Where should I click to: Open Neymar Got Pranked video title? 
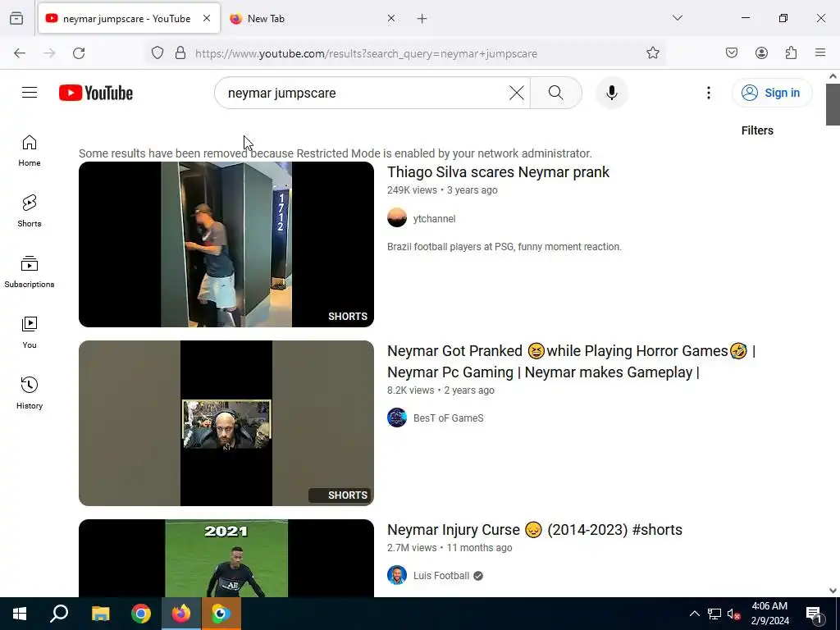tap(571, 362)
